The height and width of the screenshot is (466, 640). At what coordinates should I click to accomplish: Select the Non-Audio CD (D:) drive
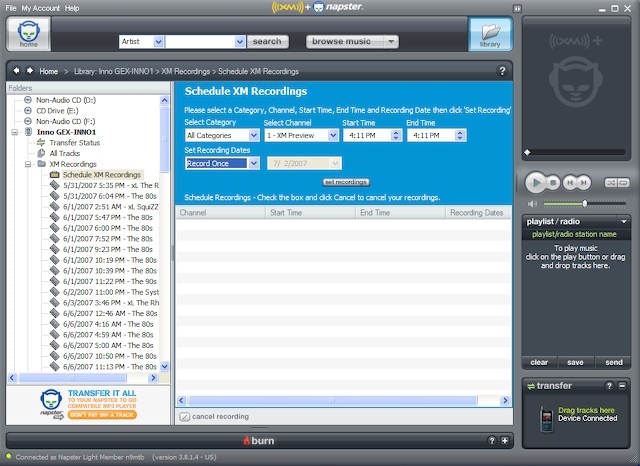[x=66, y=100]
